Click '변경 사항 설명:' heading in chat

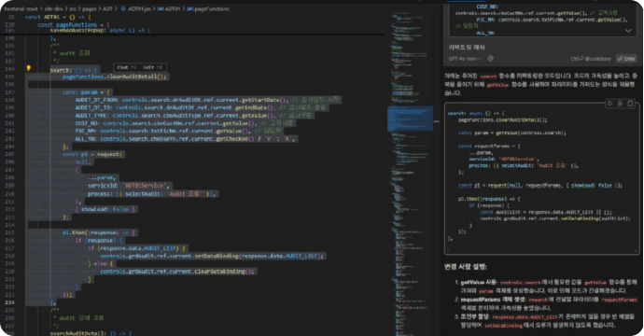tap(466, 267)
